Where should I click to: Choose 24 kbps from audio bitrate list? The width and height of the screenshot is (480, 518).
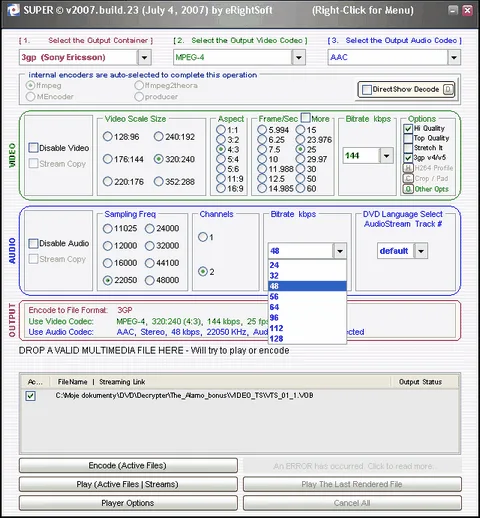[x=307, y=265]
